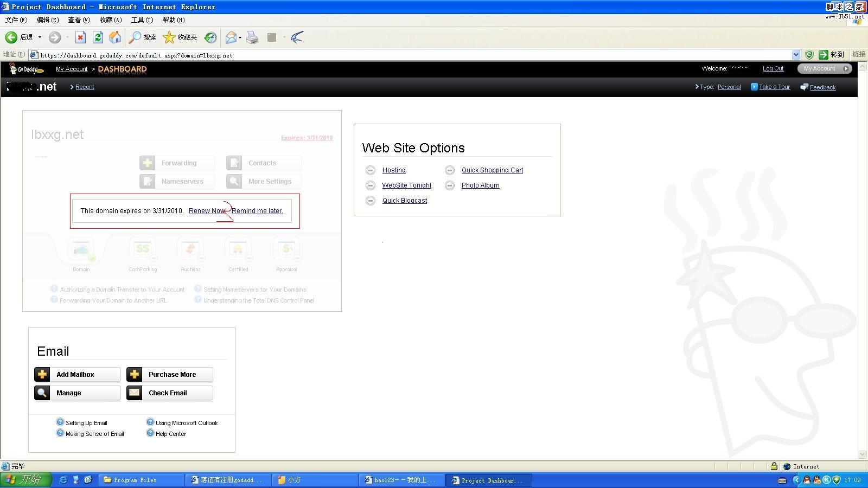
Task: Expand the Mail toolbar dropdown arrow
Action: 240,37
